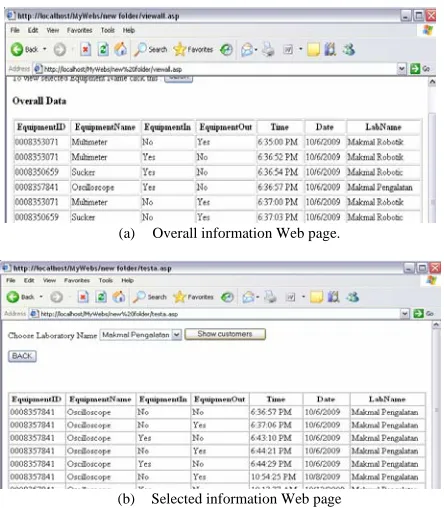Click Print icon in testa.asp window
This screenshot has height=508, width=444.
pos(270,297)
